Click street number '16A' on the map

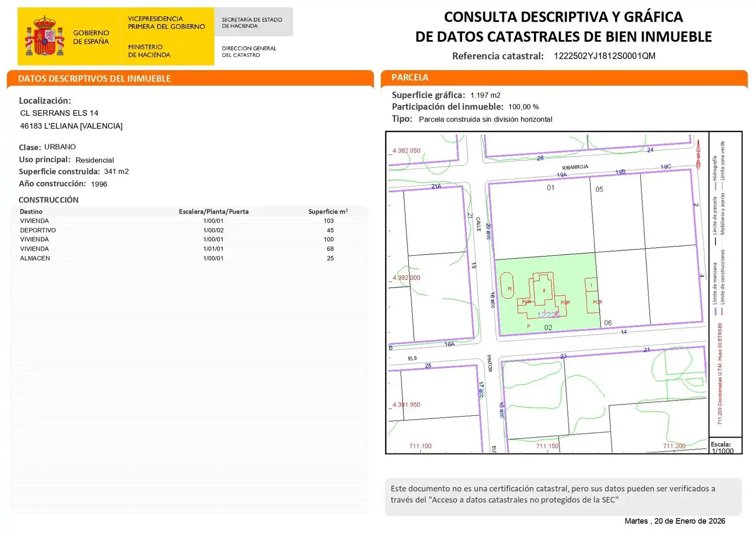449,344
